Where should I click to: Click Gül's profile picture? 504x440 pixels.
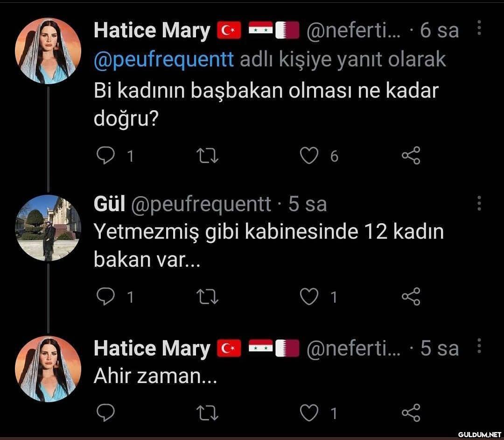point(48,228)
